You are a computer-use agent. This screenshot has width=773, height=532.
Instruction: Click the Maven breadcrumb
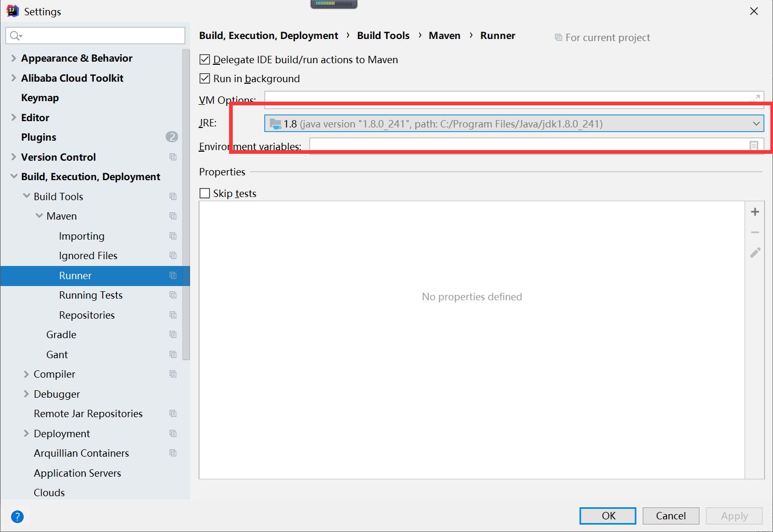coord(444,35)
